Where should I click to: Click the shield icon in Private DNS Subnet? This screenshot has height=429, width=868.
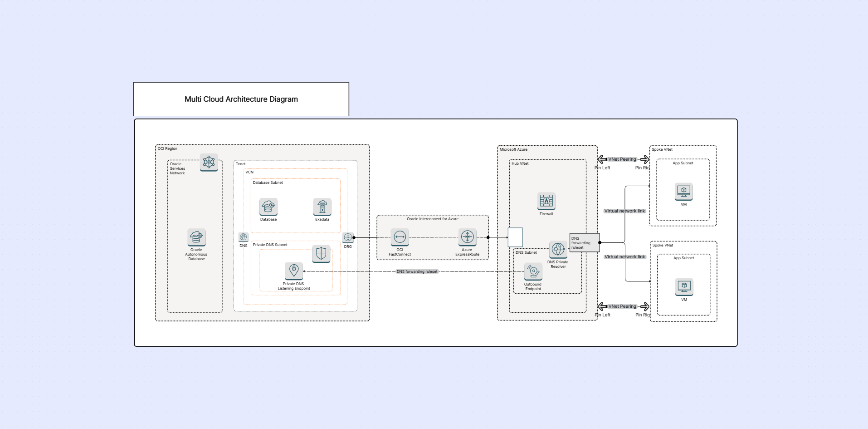pos(321,254)
